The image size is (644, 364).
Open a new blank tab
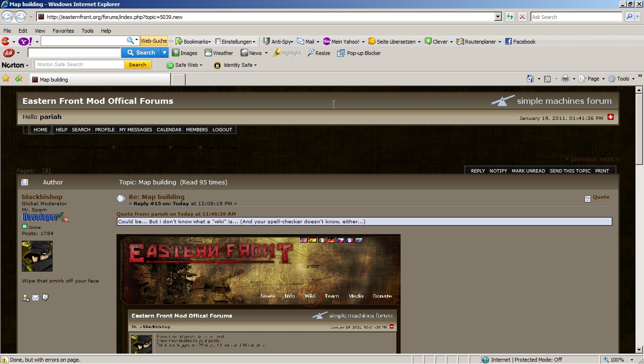178,80
